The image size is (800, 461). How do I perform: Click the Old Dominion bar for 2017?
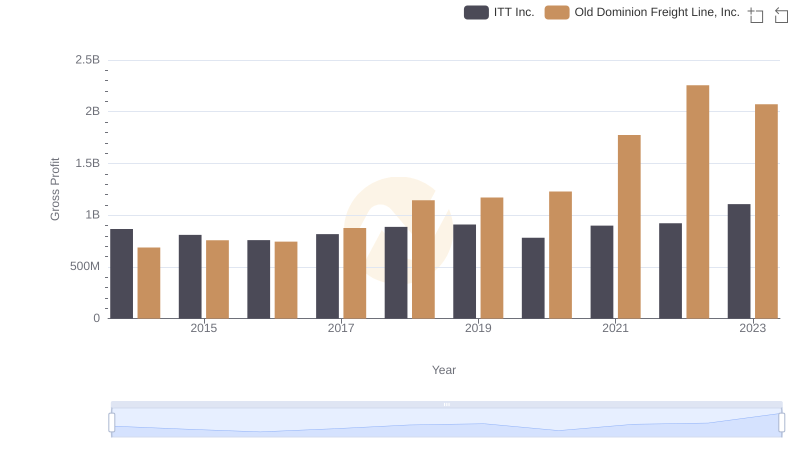point(355,273)
